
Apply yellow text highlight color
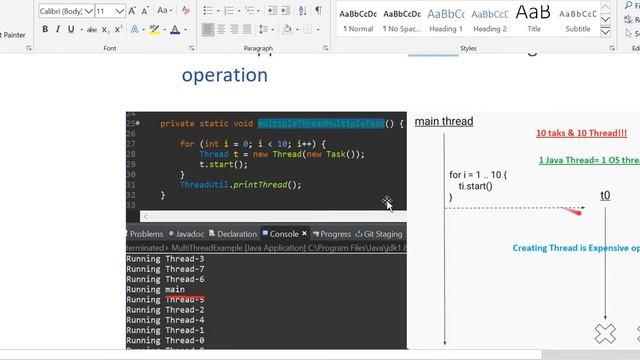(154, 29)
